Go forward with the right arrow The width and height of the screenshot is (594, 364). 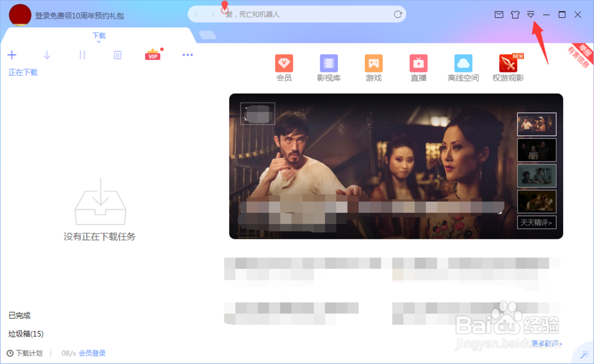(213, 14)
